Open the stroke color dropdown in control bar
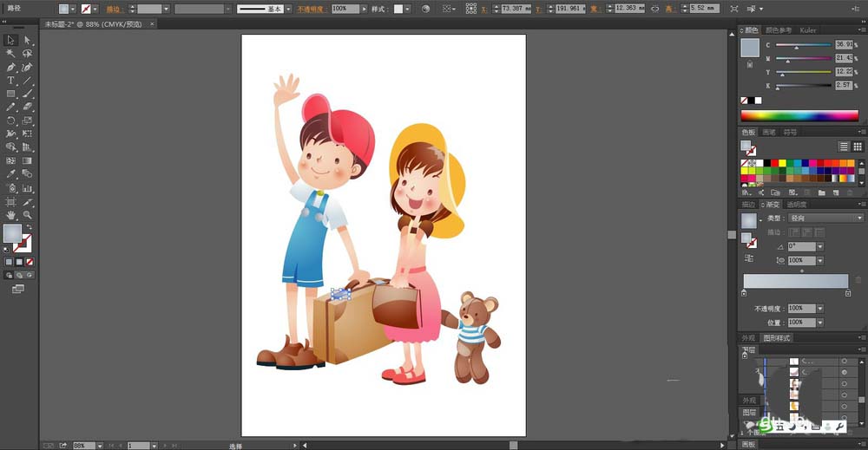The height and width of the screenshot is (450, 868). point(95,9)
